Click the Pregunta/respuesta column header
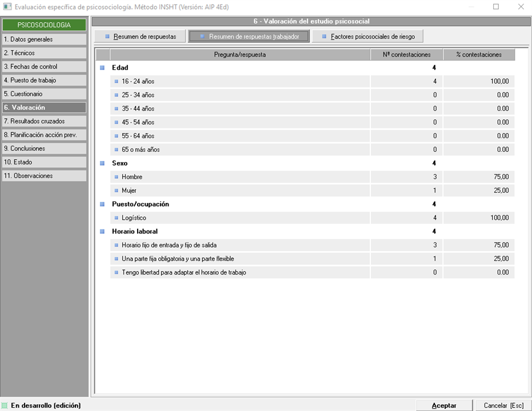This screenshot has height=411, width=532. [x=239, y=55]
